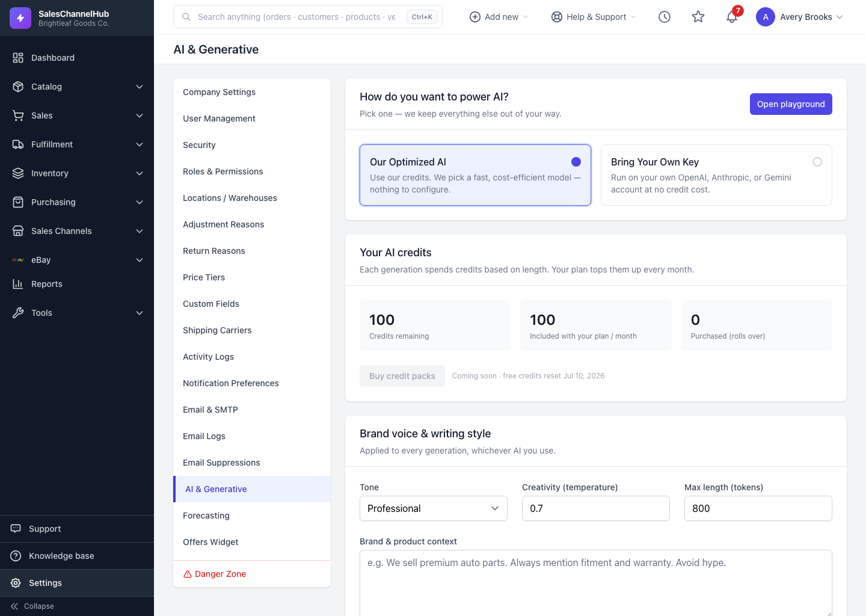Click the eBay logo icon

[18, 260]
